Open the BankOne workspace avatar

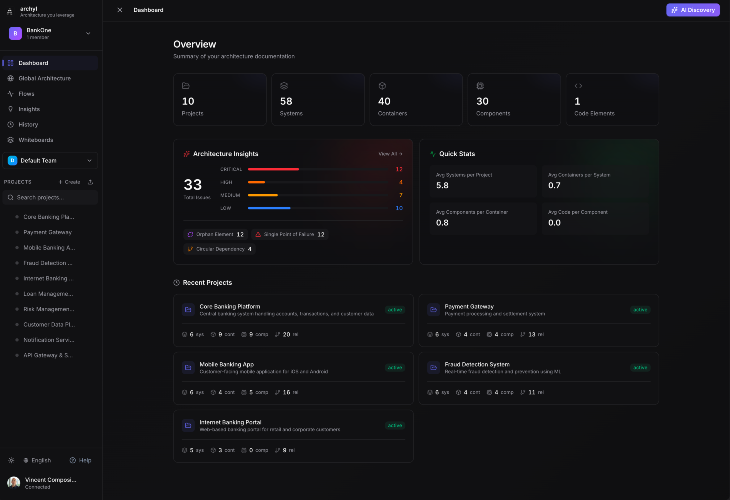tap(15, 34)
